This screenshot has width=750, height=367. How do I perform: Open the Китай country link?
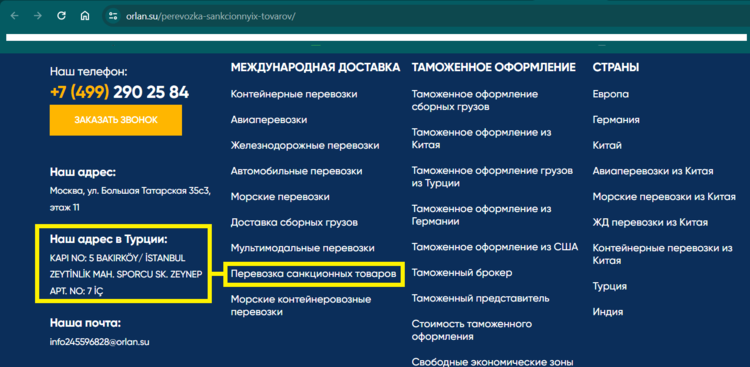607,145
